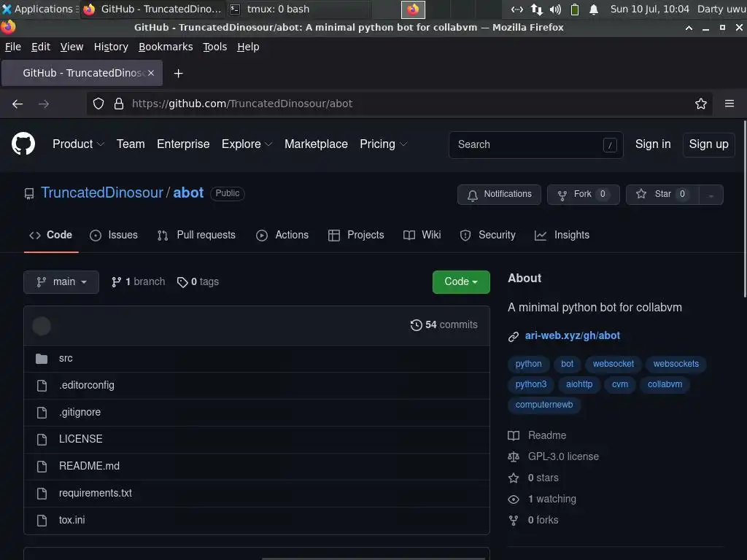Click the 0 tags link
This screenshot has height=560, width=747.
pos(198,282)
